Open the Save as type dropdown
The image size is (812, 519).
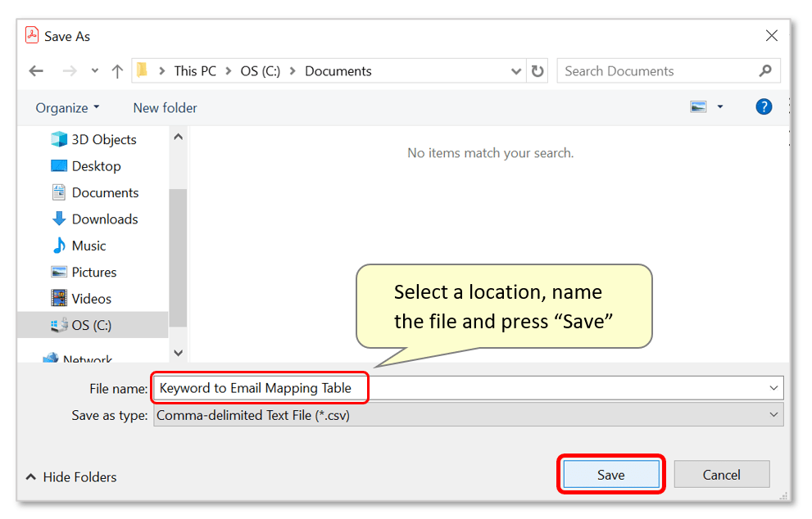coord(468,415)
